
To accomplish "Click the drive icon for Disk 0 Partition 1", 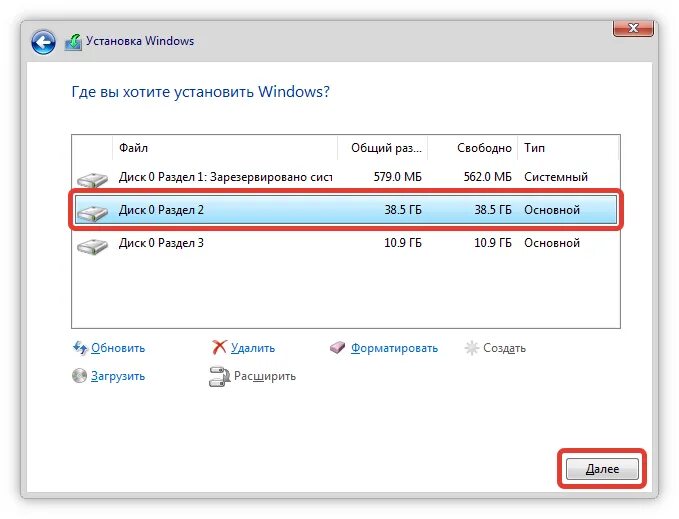I will [92, 179].
